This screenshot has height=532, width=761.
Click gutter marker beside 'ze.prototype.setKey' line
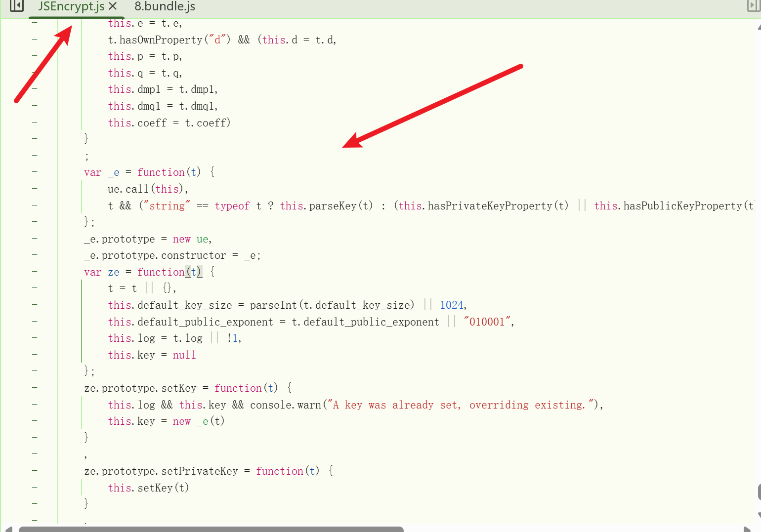35,388
